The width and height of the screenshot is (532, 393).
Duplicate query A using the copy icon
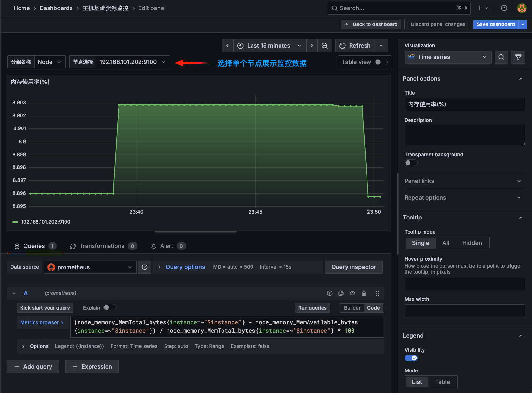coord(341,293)
